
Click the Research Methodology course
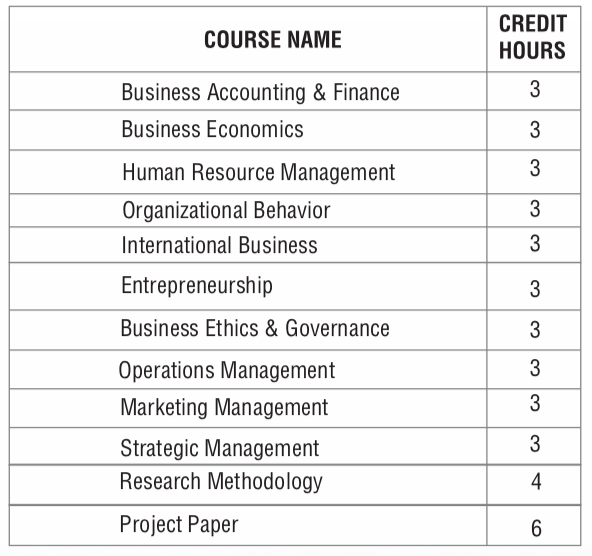[x=221, y=482]
